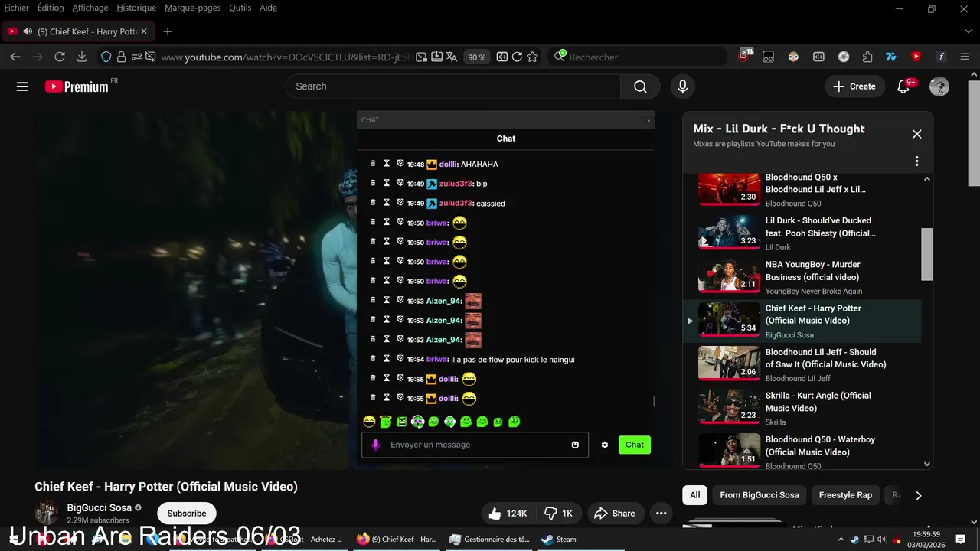Open the Firefox downloads arrow
The image size is (980, 551).
pyautogui.click(x=82, y=57)
